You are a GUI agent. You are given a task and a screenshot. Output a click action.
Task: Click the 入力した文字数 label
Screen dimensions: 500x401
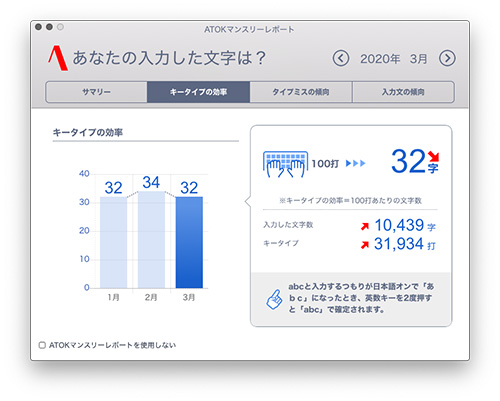[288, 225]
